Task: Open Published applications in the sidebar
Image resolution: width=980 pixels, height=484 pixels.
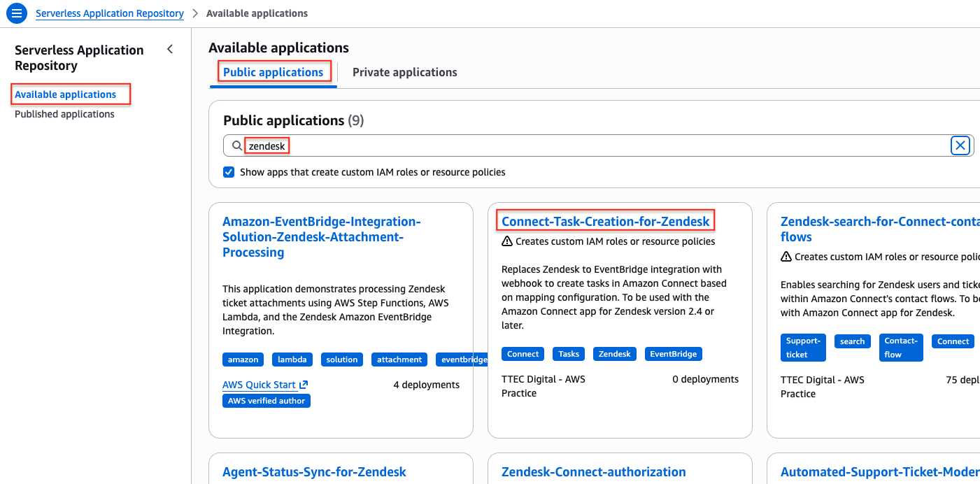Action: (64, 114)
